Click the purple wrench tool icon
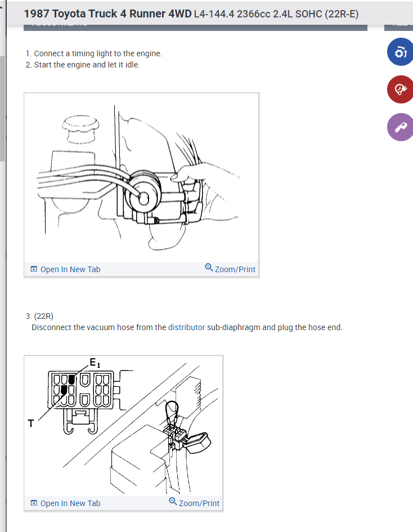413x532 pixels. pyautogui.click(x=401, y=127)
